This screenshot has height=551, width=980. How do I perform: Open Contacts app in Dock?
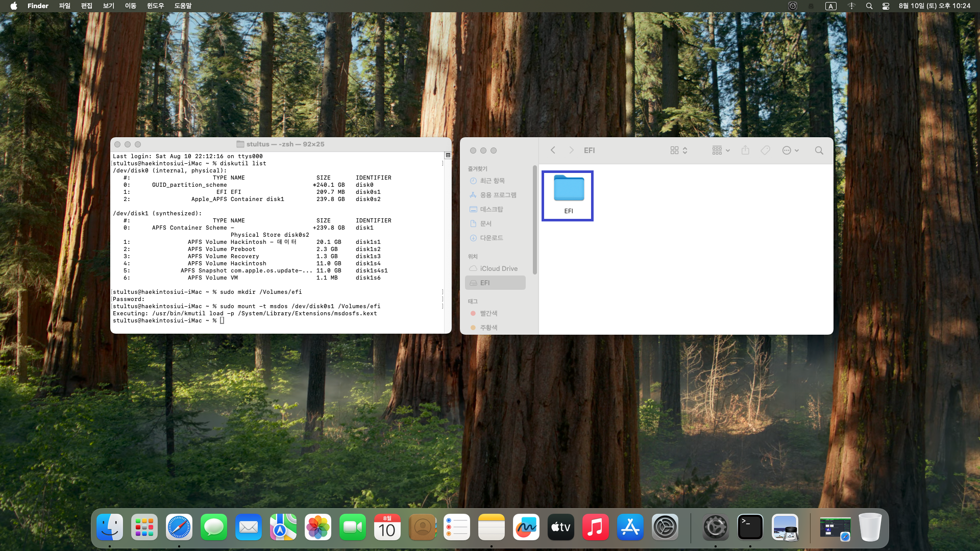(x=422, y=527)
